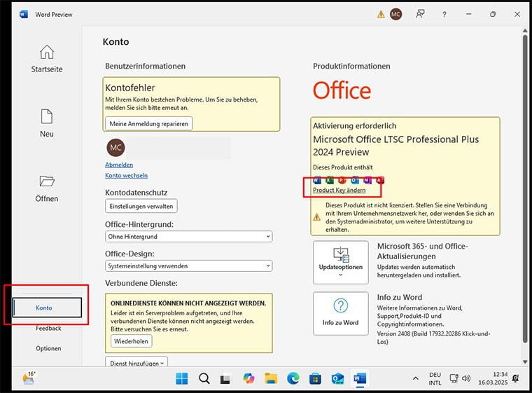Viewport: 532px width, 393px height.
Task: Click the Info zu Word button
Action: (340, 313)
